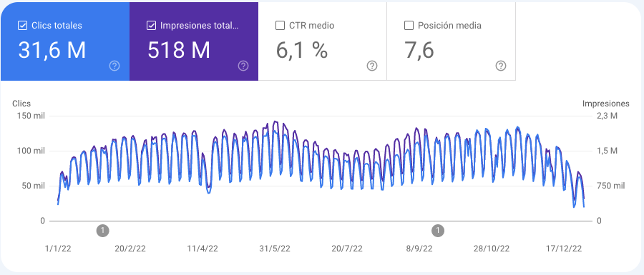Uncheck the Impresiones totales checkbox
The width and height of the screenshot is (644, 275).
click(x=151, y=26)
